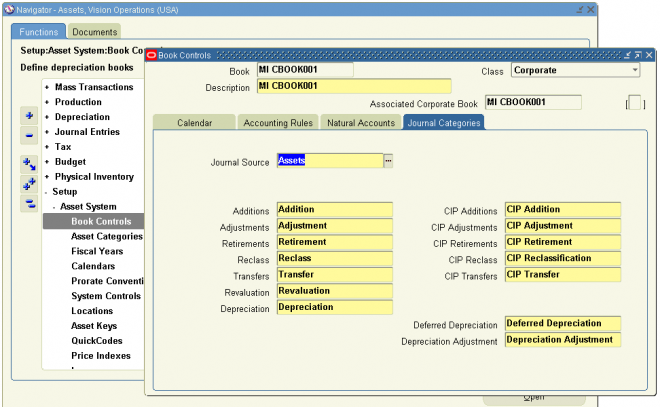Click the CIP Reclass field
Screen dimensions: 660x407
(x=563, y=258)
